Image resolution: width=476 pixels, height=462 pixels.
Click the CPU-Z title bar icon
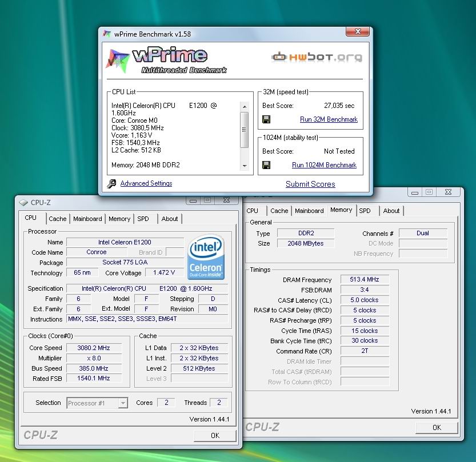pos(23,202)
